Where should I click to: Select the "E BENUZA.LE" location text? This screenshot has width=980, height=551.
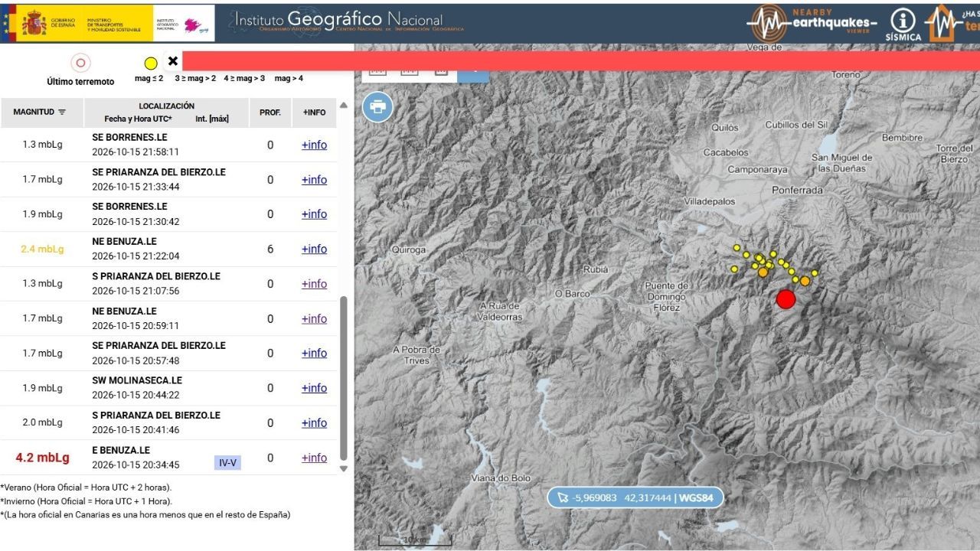point(121,450)
